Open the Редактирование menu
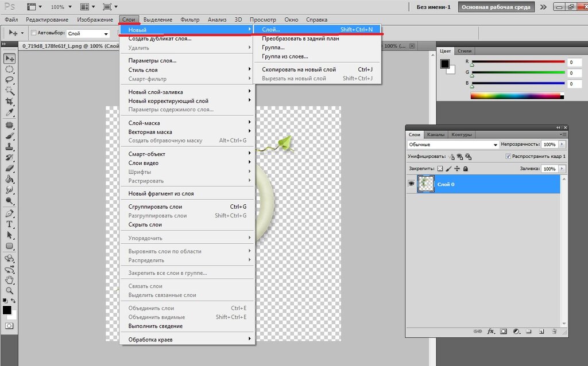Screen dimensions: 588x366 coord(47,20)
